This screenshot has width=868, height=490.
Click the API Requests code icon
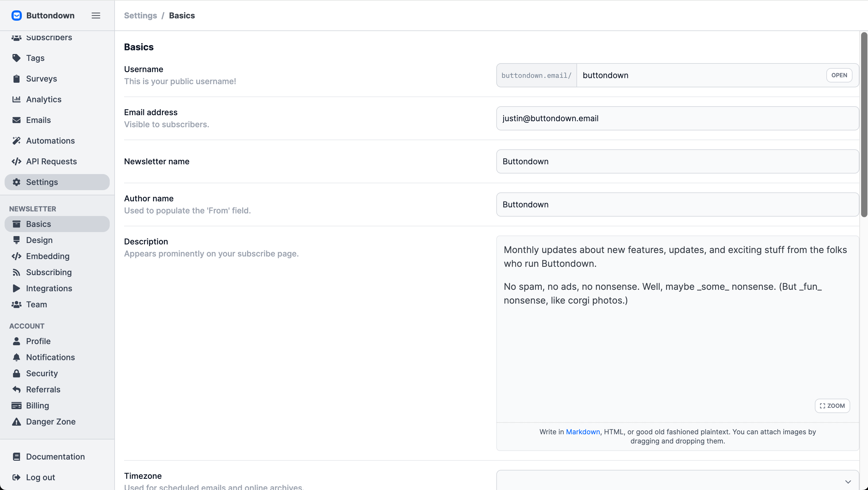point(16,161)
